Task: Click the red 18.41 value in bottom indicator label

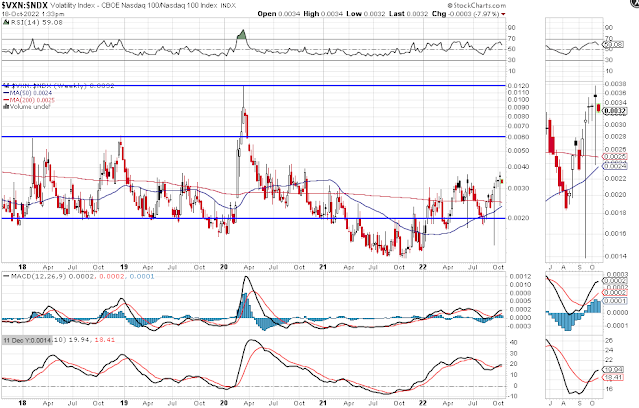Action: pos(105,340)
